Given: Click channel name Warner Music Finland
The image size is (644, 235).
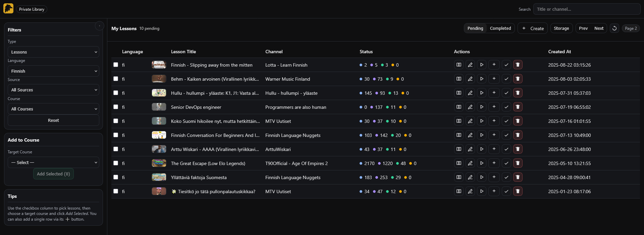Looking at the screenshot, I should pos(287,79).
